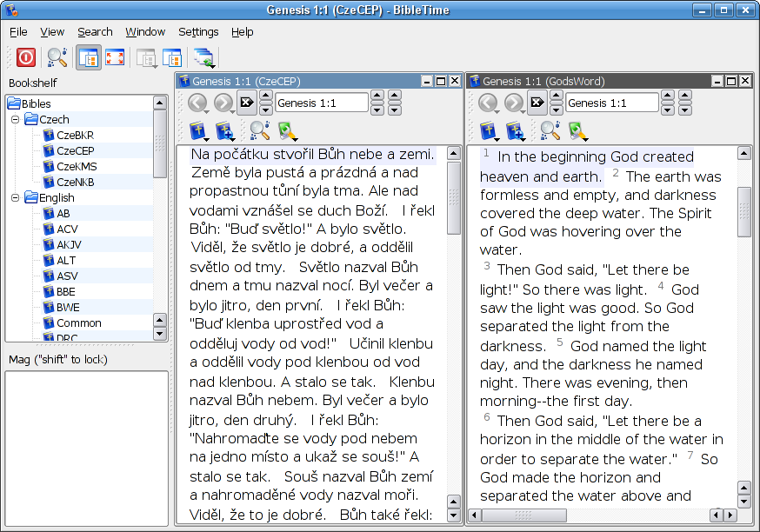760x532 pixels.
Task: Clear the reference field in CzeCEP window
Action: 247,103
